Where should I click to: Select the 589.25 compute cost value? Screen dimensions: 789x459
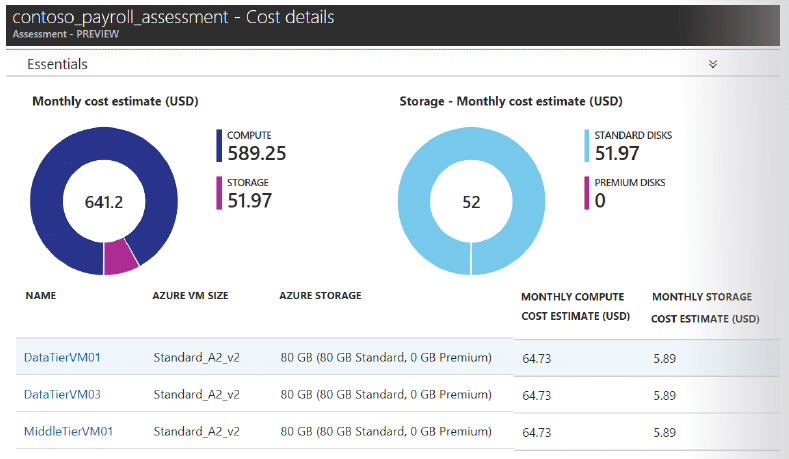pyautogui.click(x=257, y=152)
